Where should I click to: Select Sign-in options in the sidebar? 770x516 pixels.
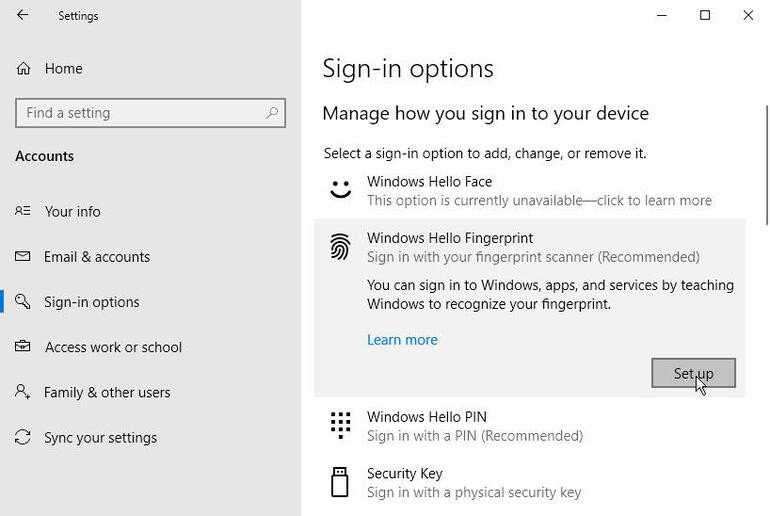tap(91, 302)
